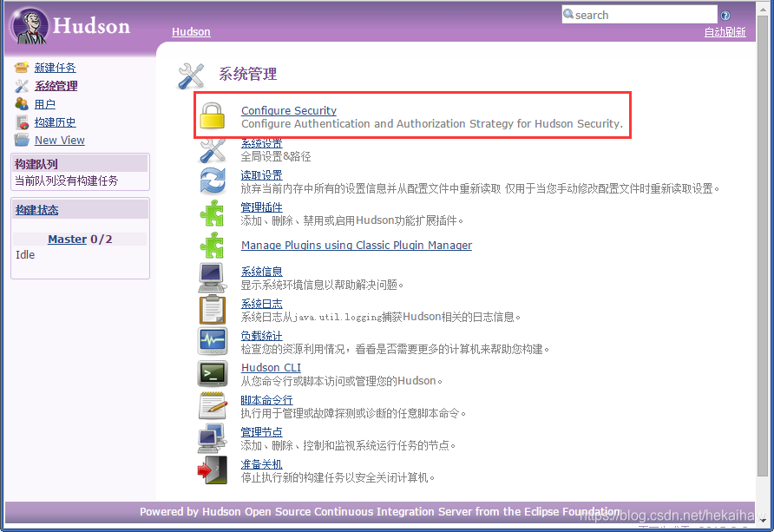Viewport: 774px width, 532px height.
Task: Click the Powered by Hudson footer text
Action: [380, 512]
